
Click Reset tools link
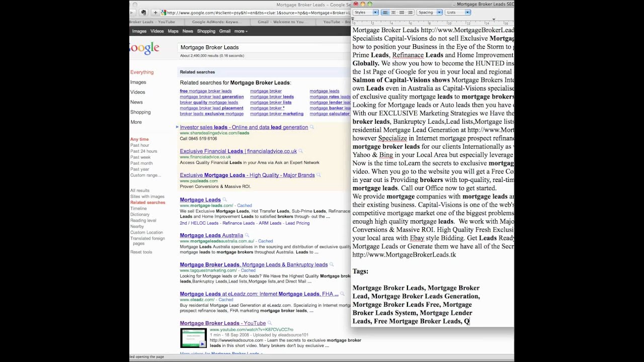[141, 252]
